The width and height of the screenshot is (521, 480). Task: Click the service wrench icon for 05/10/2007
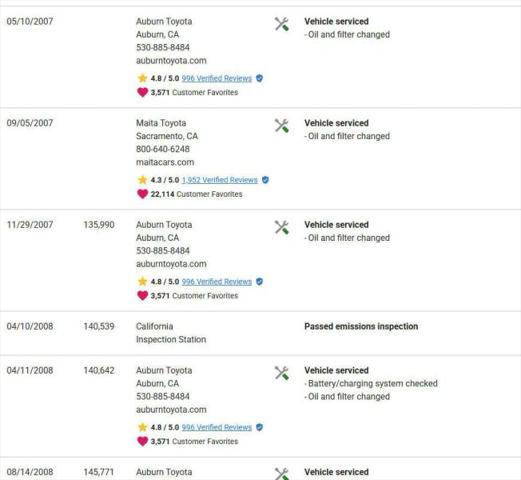[282, 24]
